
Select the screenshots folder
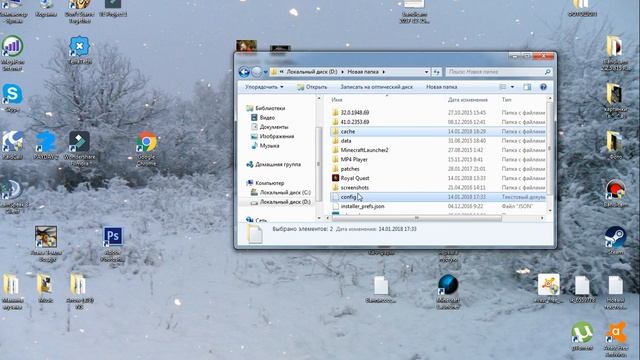(x=354, y=188)
